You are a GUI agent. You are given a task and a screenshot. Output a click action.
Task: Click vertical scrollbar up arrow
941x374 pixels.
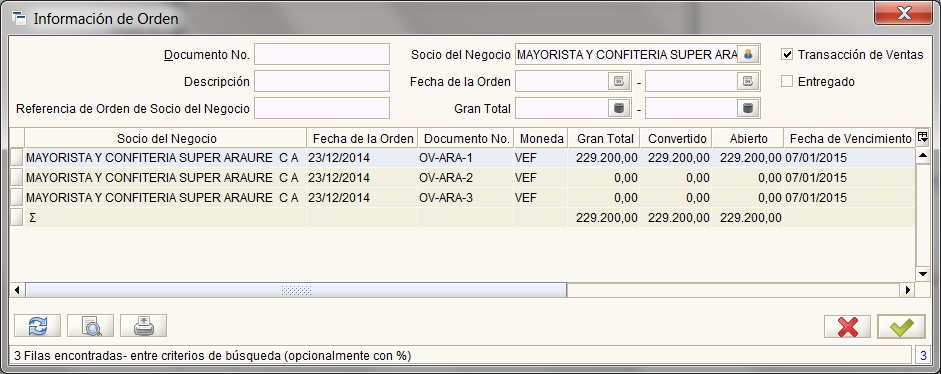pyautogui.click(x=923, y=155)
